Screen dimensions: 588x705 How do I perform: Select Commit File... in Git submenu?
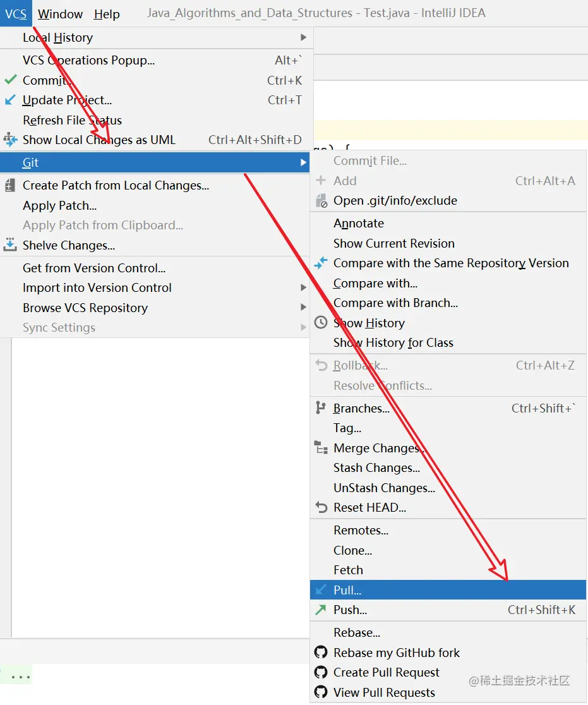448,161
